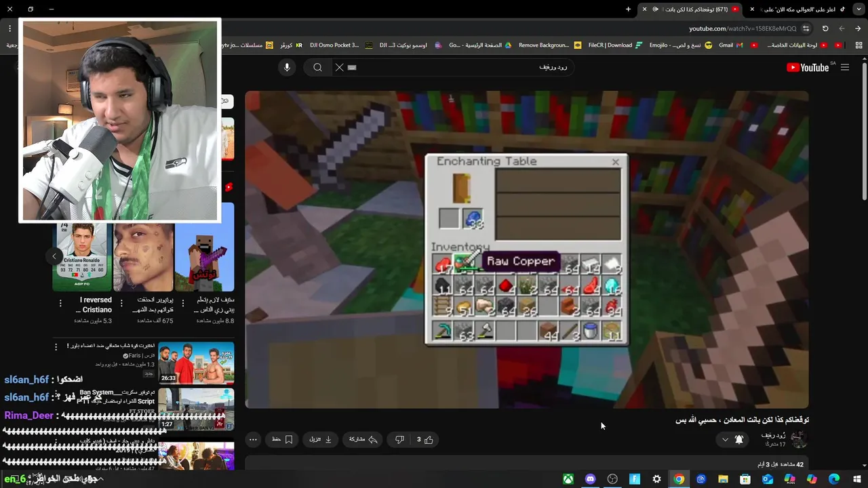Open Xbox app from the taskbar
Image resolution: width=868 pixels, height=488 pixels.
coord(568,479)
